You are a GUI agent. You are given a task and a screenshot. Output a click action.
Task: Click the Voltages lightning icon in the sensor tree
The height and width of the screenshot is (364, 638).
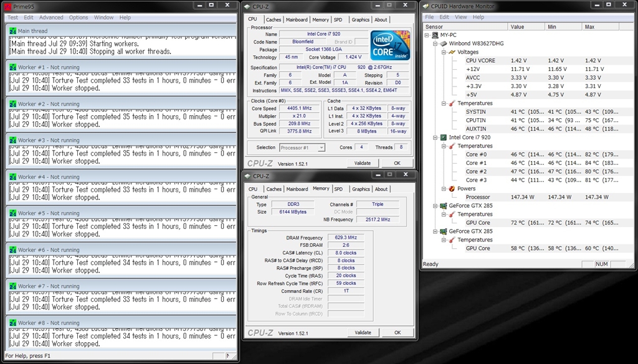[452, 52]
